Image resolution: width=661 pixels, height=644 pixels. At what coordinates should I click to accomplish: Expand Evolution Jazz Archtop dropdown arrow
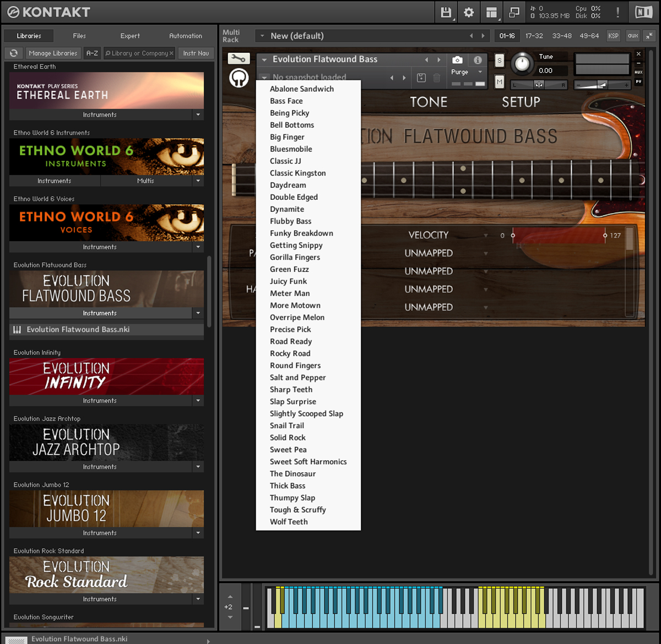coord(198,467)
